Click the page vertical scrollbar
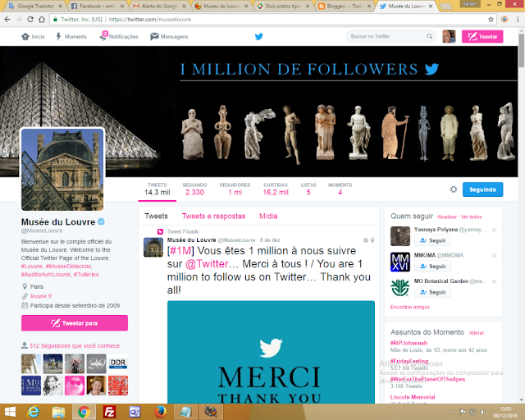This screenshot has width=525, height=420. (522, 50)
